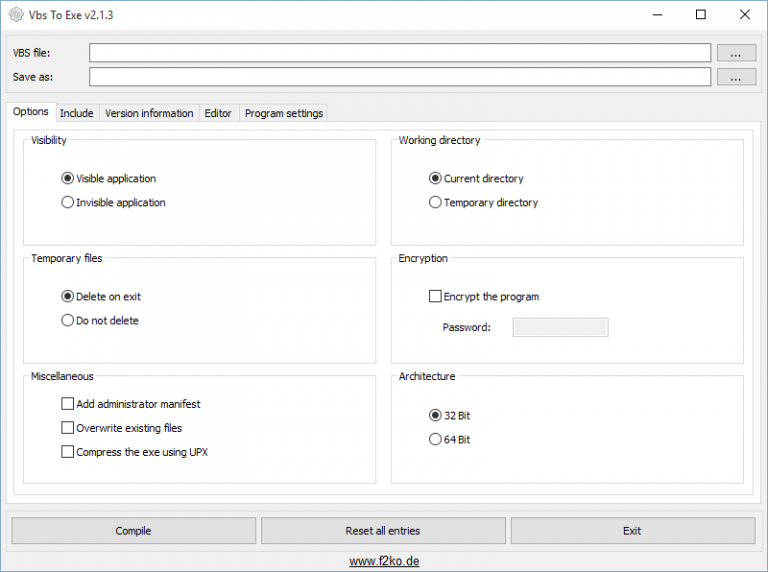Open the www.f2ko.de link
Viewport: 768px width, 572px height.
click(x=384, y=561)
